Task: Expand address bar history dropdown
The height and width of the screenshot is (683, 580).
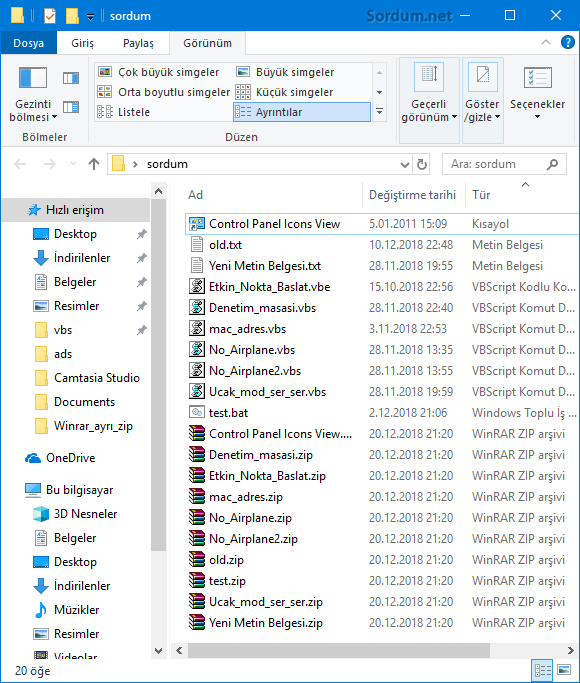Action: click(x=405, y=165)
